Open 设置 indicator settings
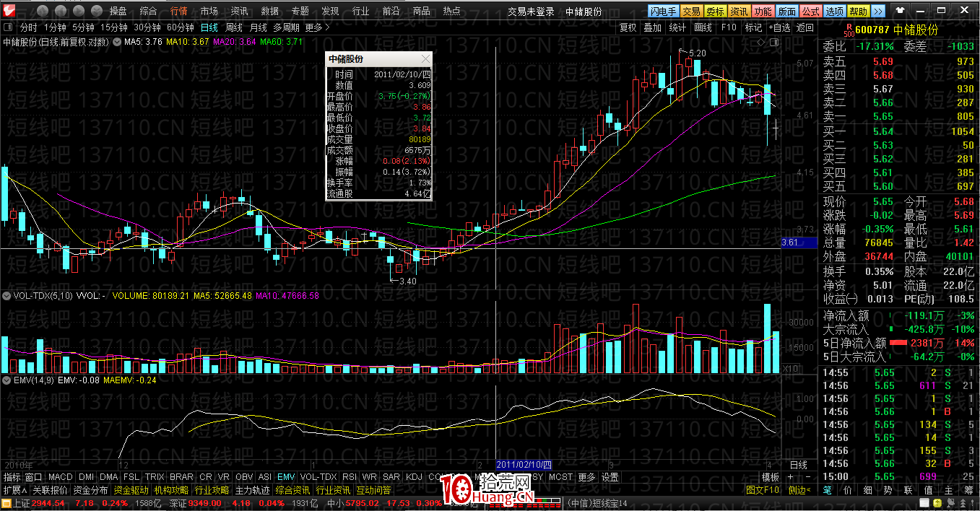The height and width of the screenshot is (511, 980). [610, 477]
